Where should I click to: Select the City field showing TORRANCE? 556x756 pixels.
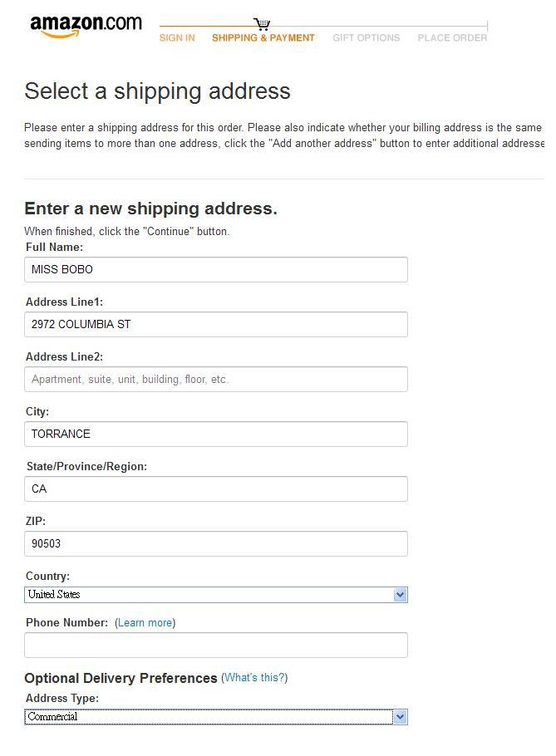pyautogui.click(x=216, y=434)
